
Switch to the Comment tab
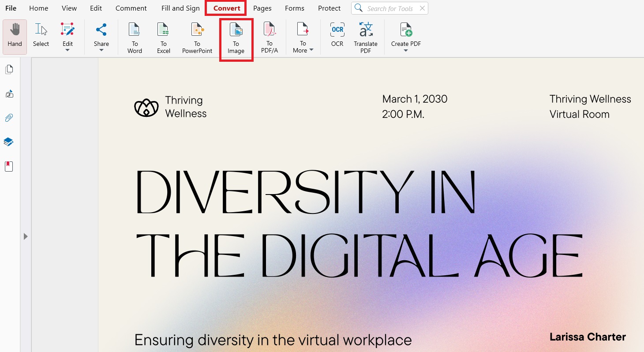pos(131,8)
